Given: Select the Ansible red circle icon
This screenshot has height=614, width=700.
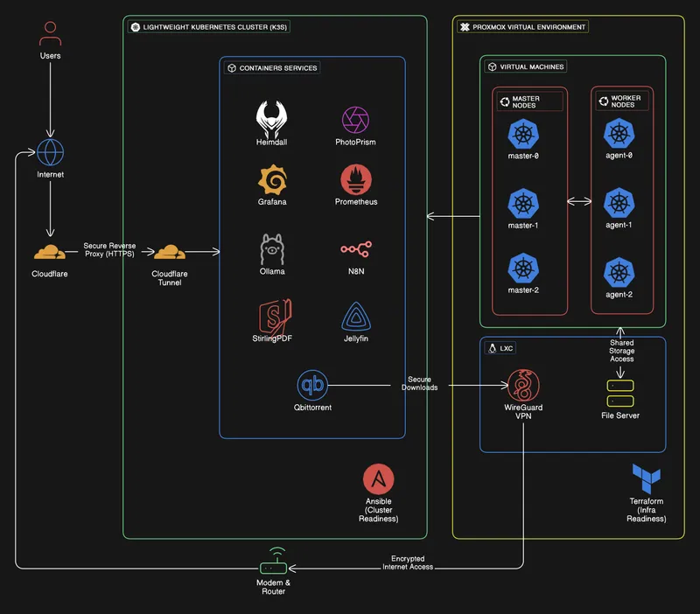Looking at the screenshot, I should click(378, 479).
